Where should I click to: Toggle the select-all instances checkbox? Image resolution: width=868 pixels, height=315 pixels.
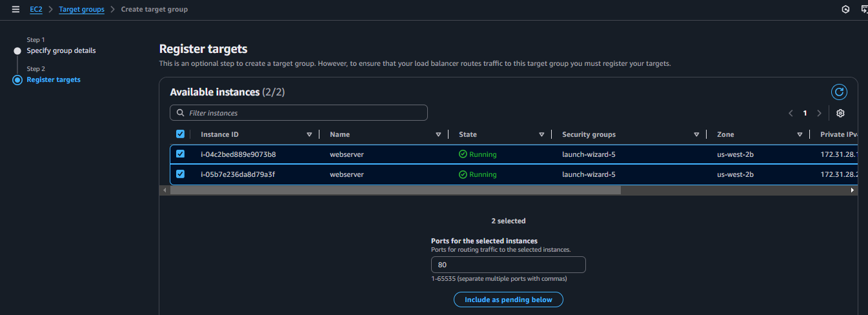180,134
